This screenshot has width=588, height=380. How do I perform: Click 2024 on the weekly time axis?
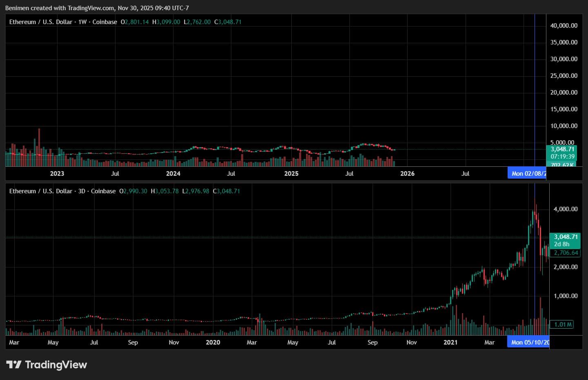[x=173, y=174]
